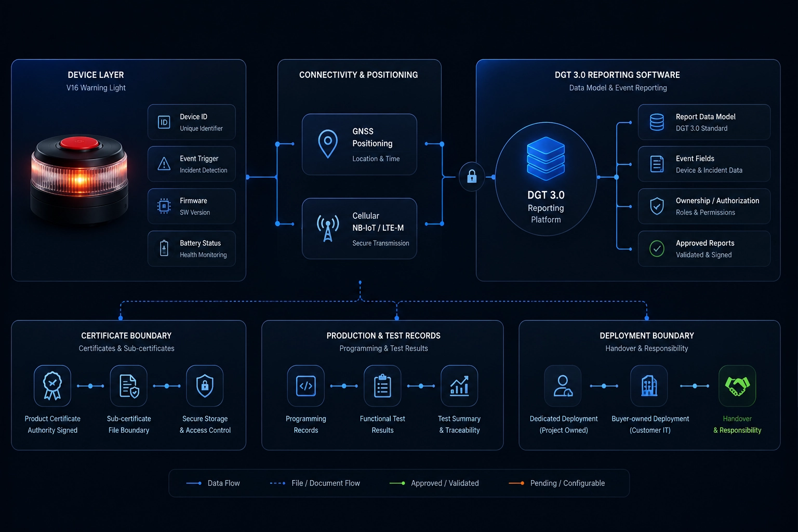Click the V16 warning light image
Image resolution: width=798 pixels, height=532 pixels.
coord(79,179)
